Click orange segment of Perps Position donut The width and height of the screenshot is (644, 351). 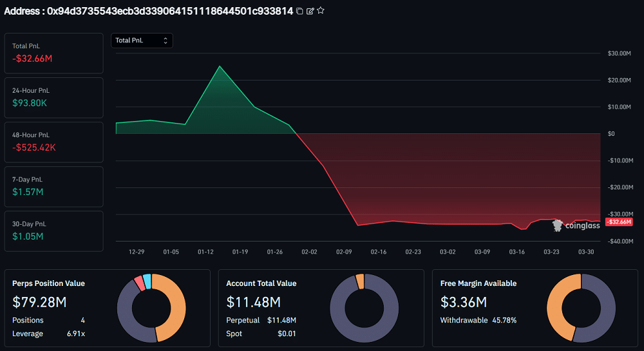tap(174, 309)
